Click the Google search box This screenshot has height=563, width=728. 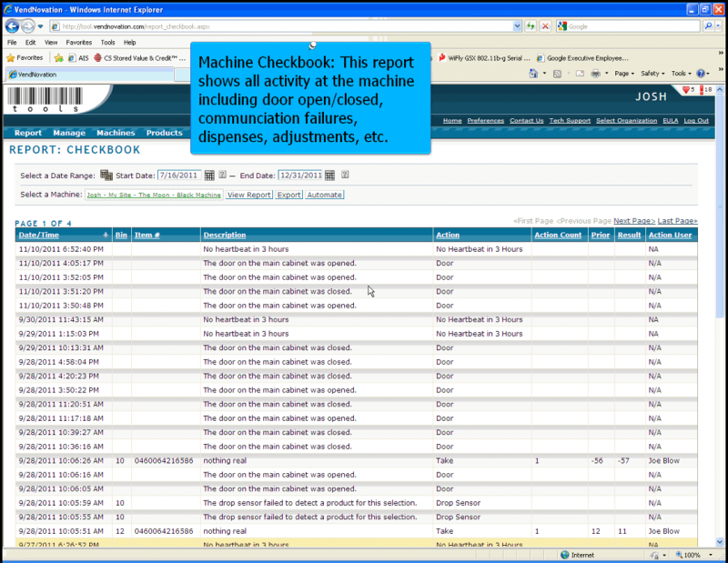pyautogui.click(x=628, y=26)
